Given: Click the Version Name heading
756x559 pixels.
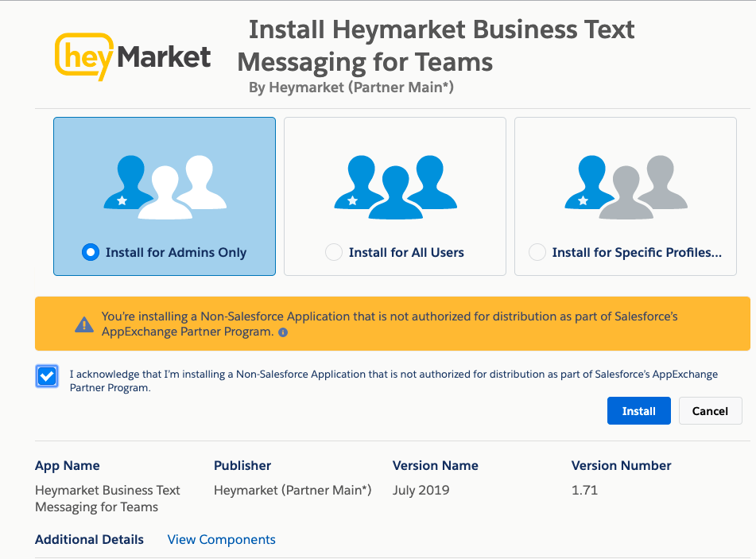Looking at the screenshot, I should pos(436,465).
